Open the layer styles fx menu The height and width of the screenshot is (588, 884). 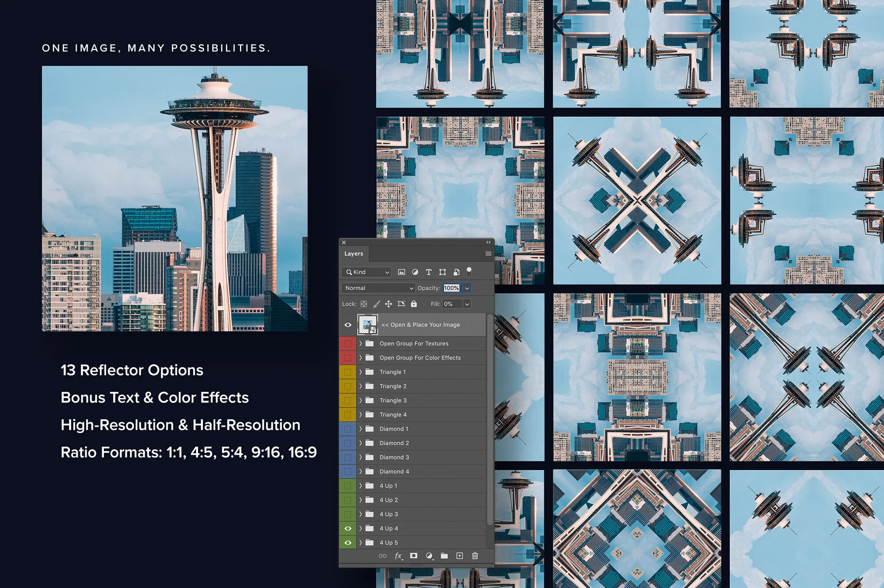(398, 556)
